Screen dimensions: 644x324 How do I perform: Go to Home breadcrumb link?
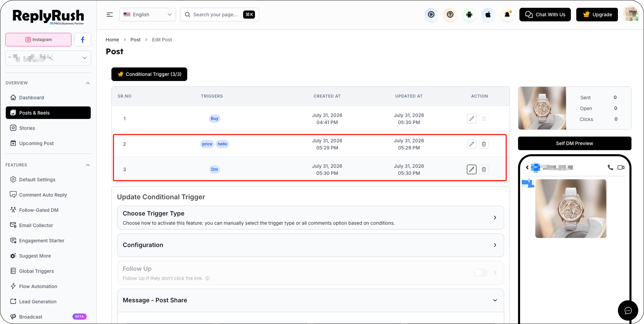coord(112,40)
